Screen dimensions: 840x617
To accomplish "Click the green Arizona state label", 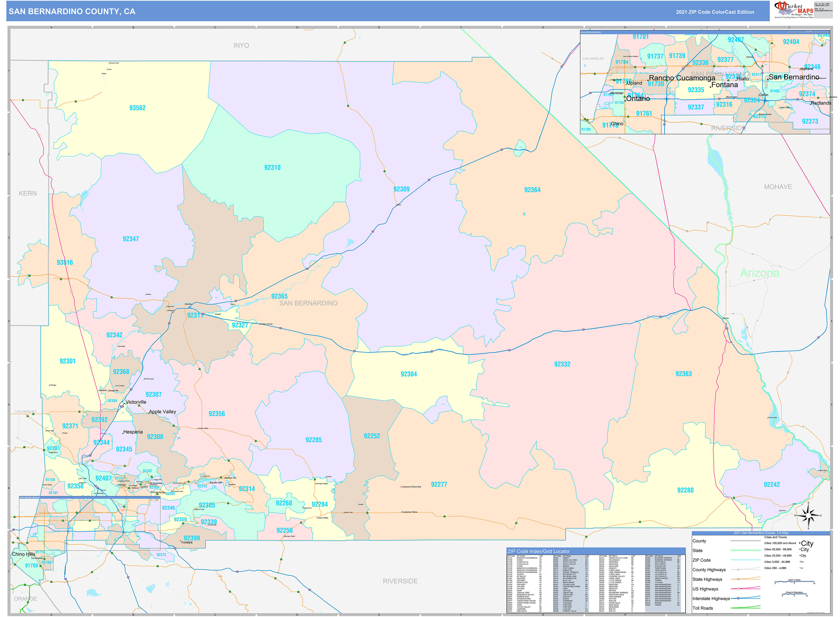I will 759,273.
